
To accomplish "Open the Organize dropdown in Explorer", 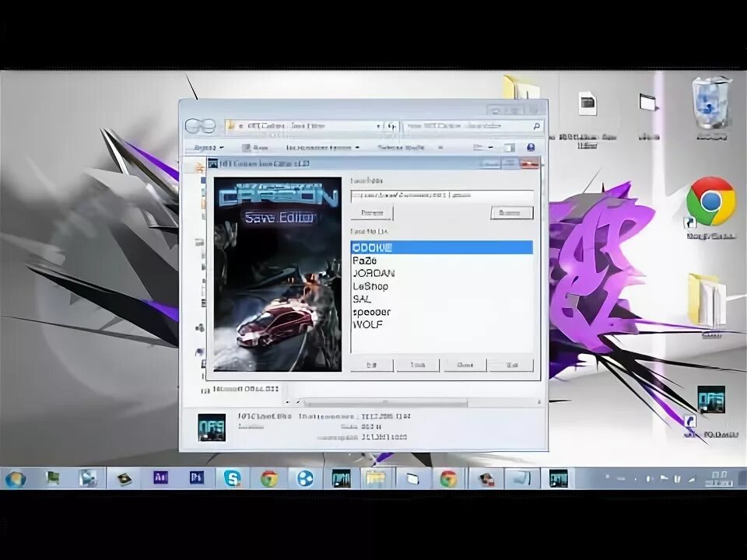I will click(x=209, y=148).
